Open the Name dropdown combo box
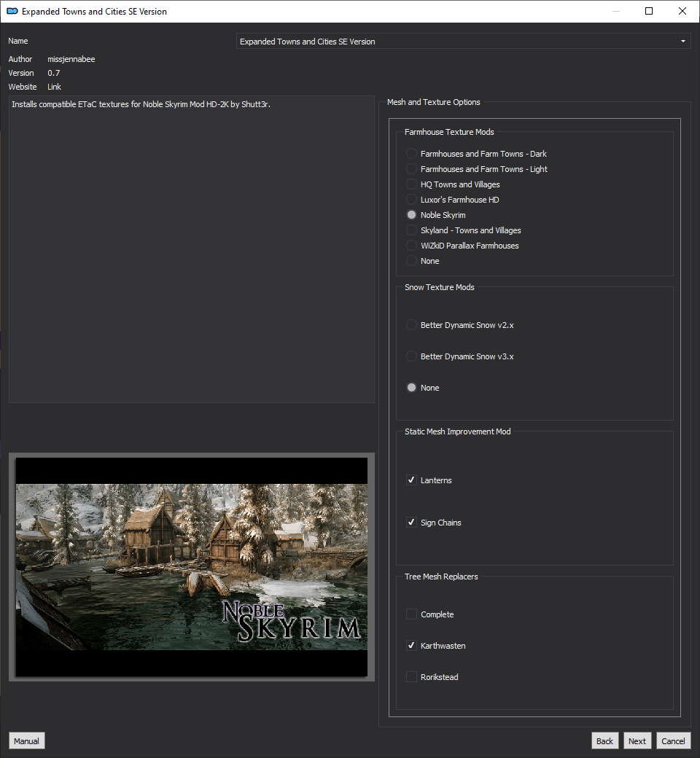Screen dimensions: 700x758 463,41
